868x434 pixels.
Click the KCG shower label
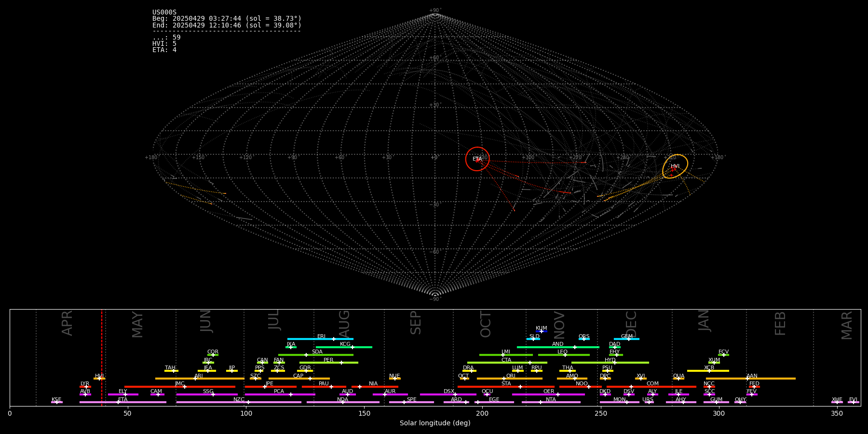pyautogui.click(x=345, y=344)
